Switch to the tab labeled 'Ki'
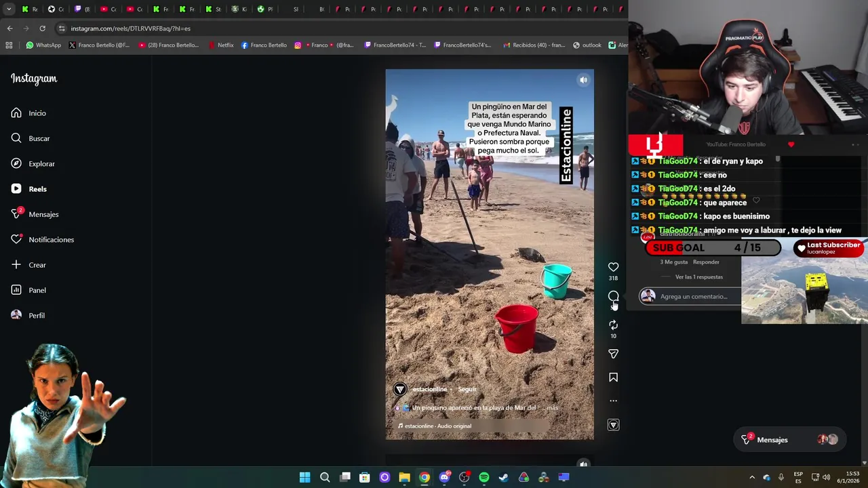 coord(239,9)
